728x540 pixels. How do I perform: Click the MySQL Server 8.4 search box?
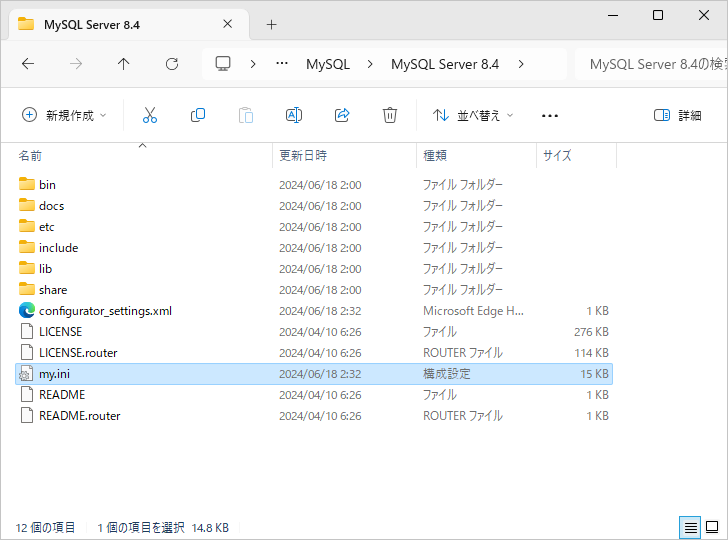651,64
